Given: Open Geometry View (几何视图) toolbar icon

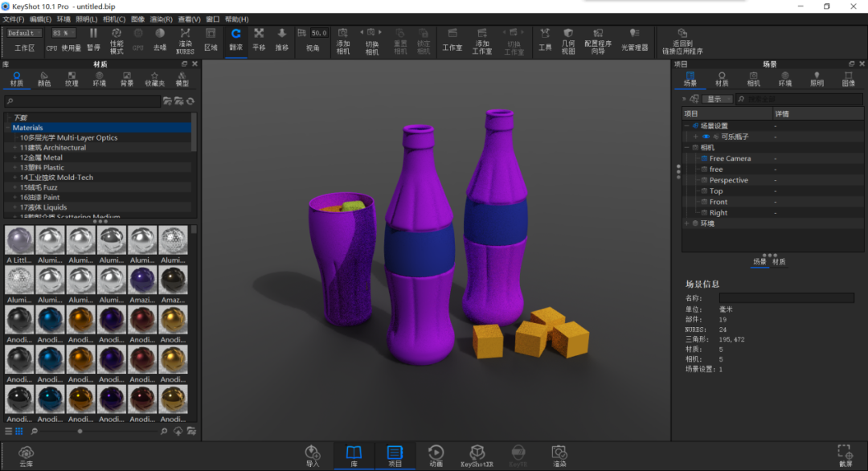Looking at the screenshot, I should [568, 41].
